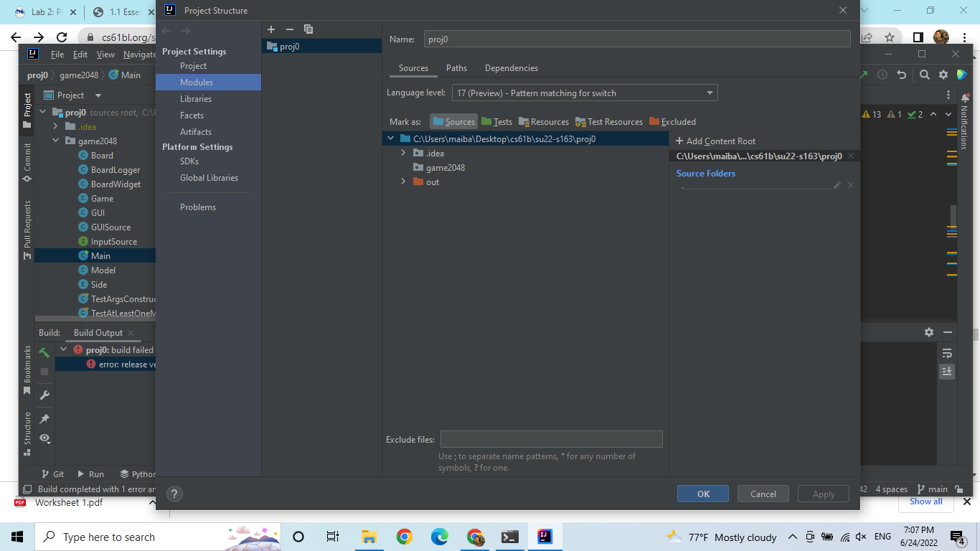Viewport: 980px width, 551px height.
Task: Expand the out folder node
Action: click(x=404, y=182)
